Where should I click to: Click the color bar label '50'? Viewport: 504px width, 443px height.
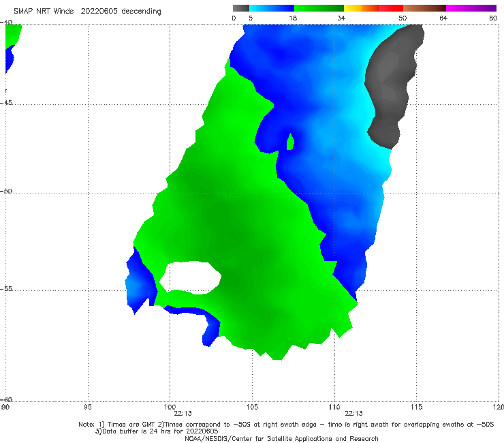(x=403, y=18)
